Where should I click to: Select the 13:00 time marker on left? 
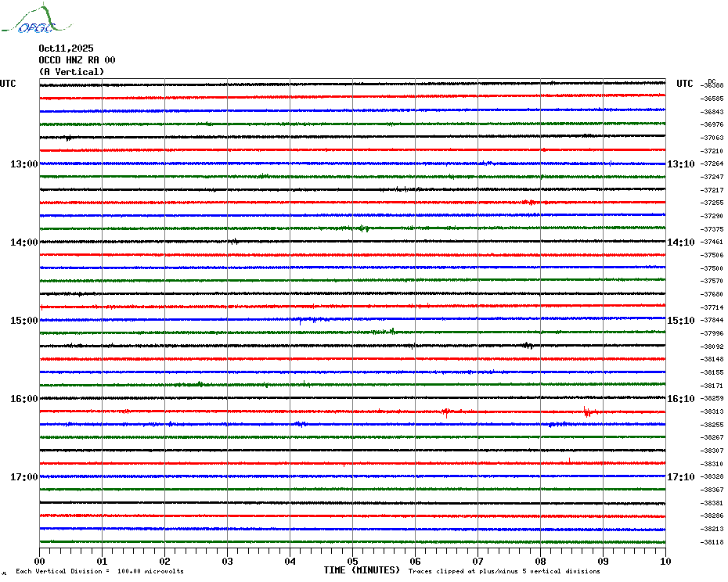24,164
